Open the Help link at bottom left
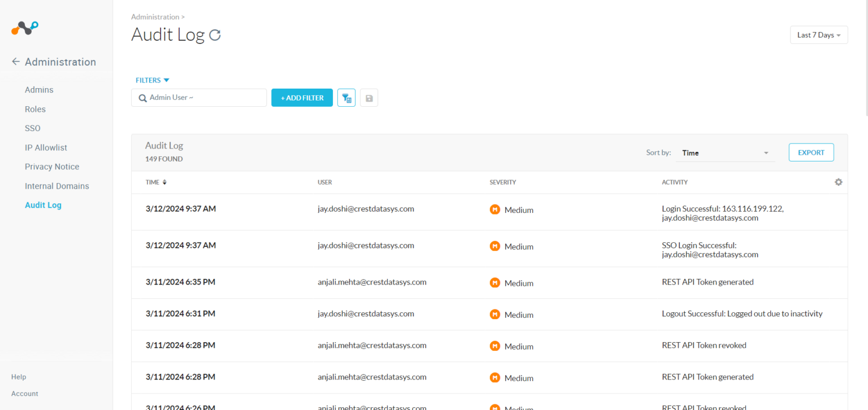This screenshot has width=868, height=410. 19,377
